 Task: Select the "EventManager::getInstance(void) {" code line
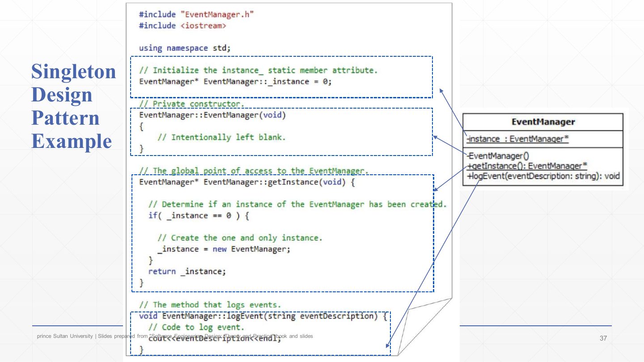tap(247, 182)
